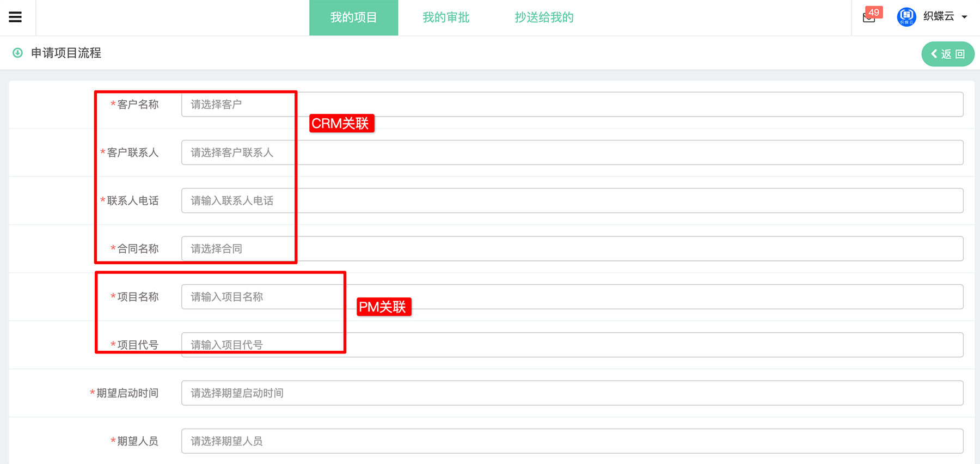The height and width of the screenshot is (464, 980).
Task: Click the 项目代号 field label
Action: click(138, 345)
